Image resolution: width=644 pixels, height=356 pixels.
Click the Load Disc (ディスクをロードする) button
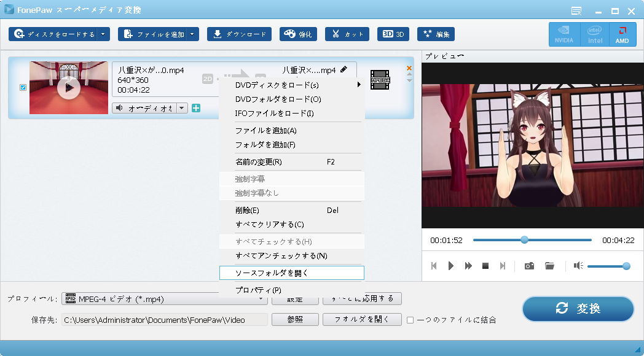54,34
